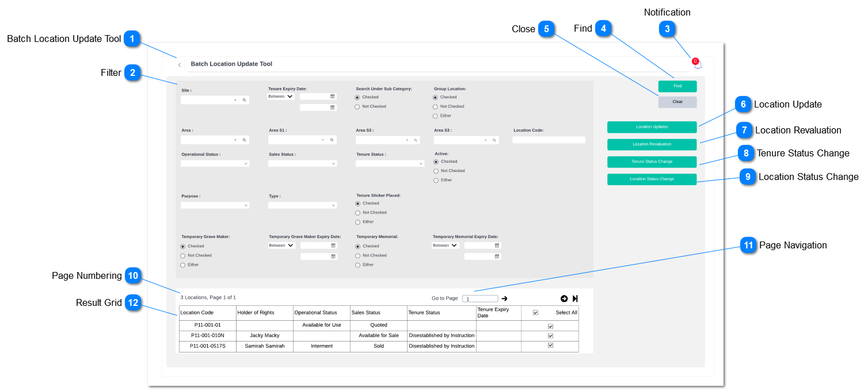Open the Type dropdown
This screenshot has height=391, width=868.
pos(303,205)
